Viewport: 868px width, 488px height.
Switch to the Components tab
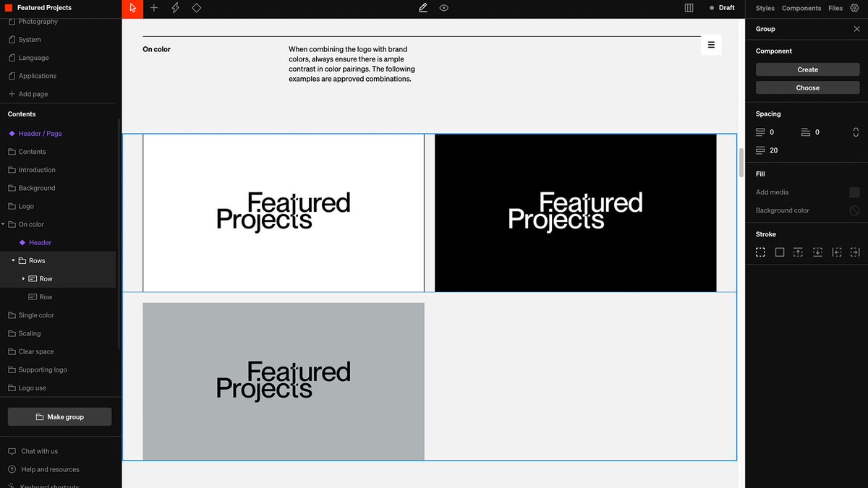click(x=801, y=8)
